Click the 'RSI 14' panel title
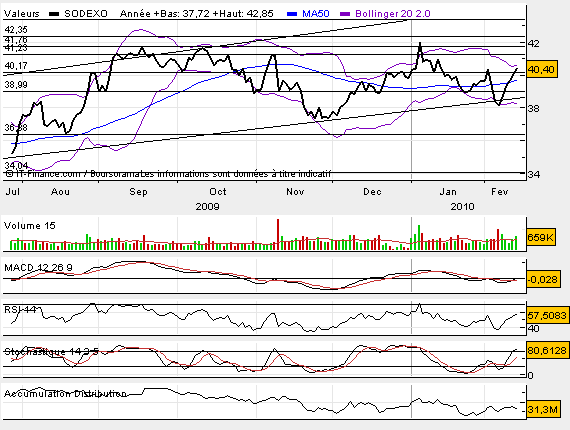This screenshot has height=430, width=570. (20, 310)
